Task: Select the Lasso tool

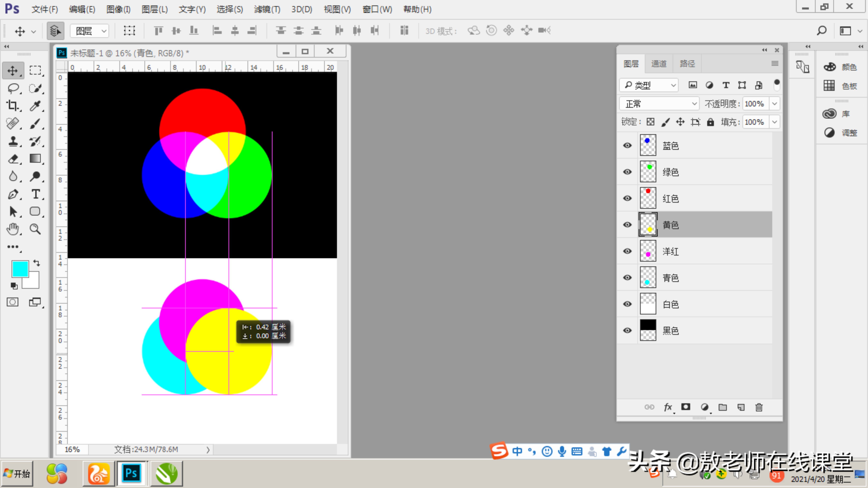Action: 13,89
